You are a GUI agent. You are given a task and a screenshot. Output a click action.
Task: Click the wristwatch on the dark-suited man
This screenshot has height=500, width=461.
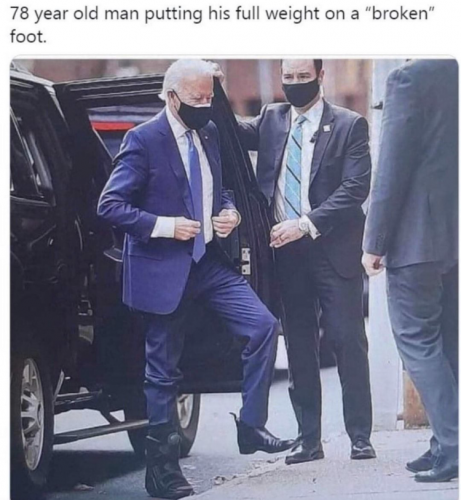[x=304, y=226]
